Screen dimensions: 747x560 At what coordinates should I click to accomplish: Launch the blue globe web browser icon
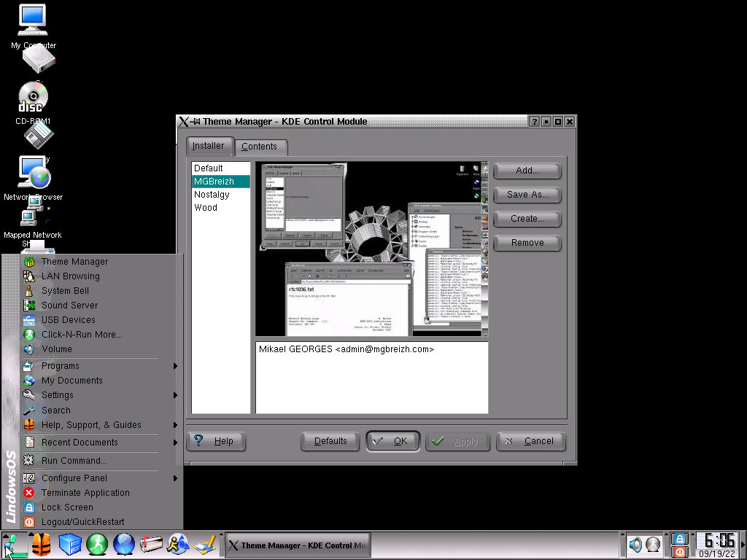124,544
